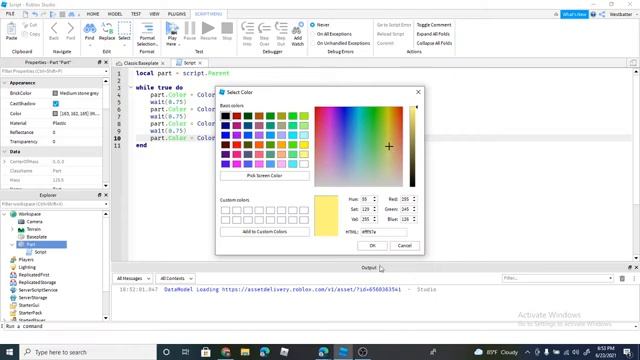Click the Resume test button
Screen dimensions: 640x360
208,28
